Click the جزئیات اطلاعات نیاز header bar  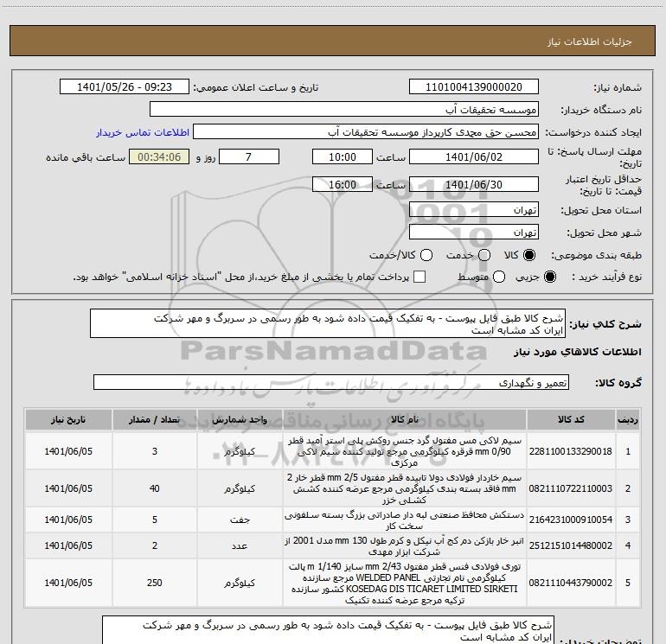tap(332, 41)
